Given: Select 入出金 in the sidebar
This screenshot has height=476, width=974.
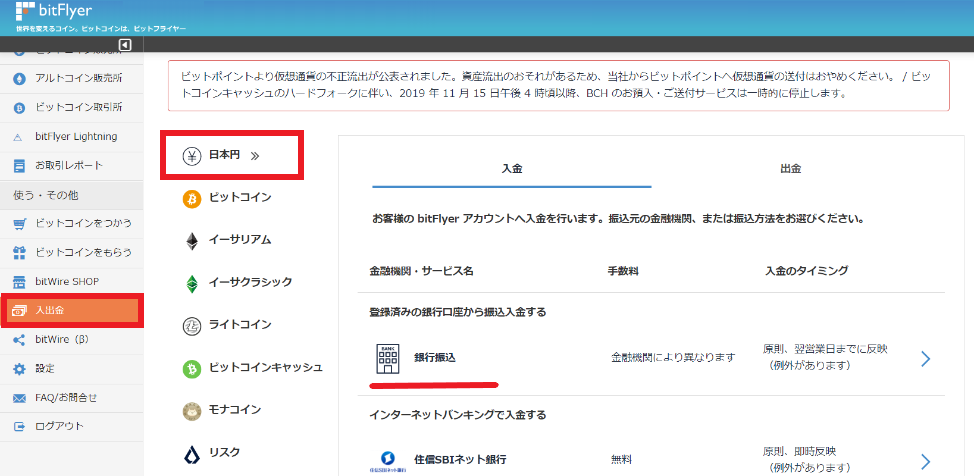Looking at the screenshot, I should [x=72, y=311].
